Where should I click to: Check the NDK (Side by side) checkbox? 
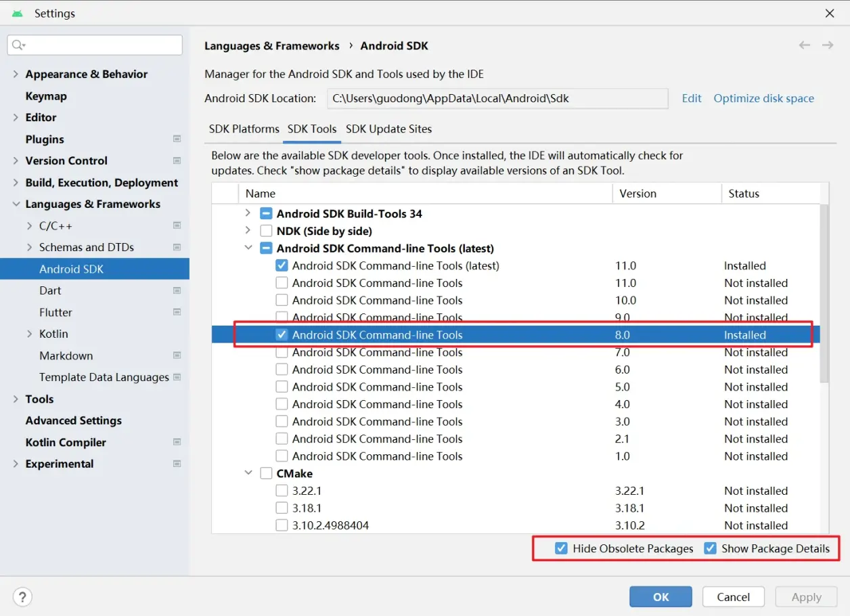coord(266,231)
